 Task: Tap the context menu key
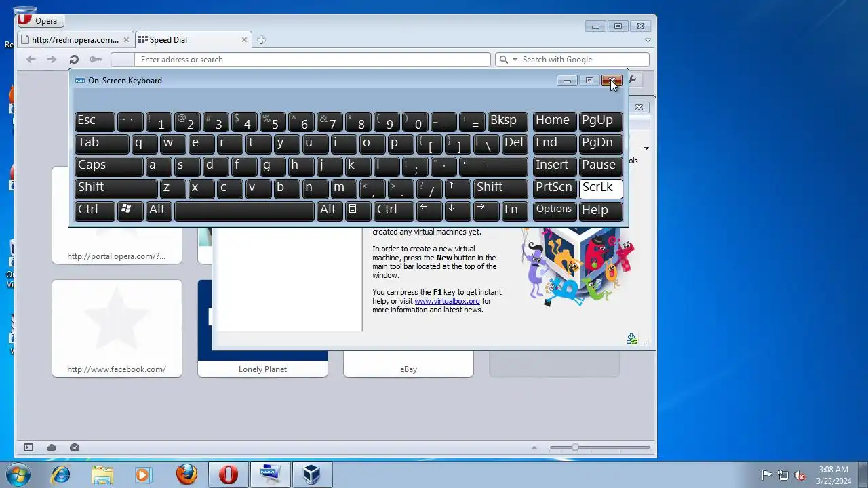(x=358, y=210)
